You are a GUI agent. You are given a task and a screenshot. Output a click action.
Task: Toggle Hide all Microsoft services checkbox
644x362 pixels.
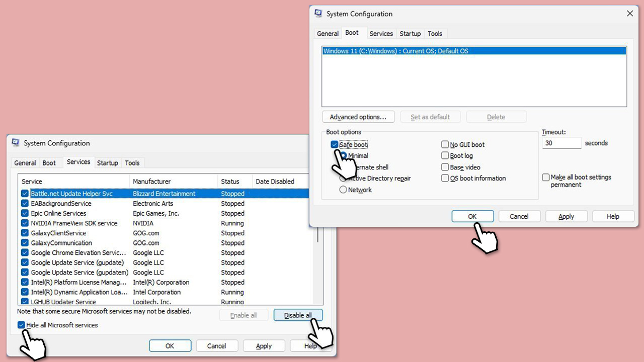[x=21, y=325]
